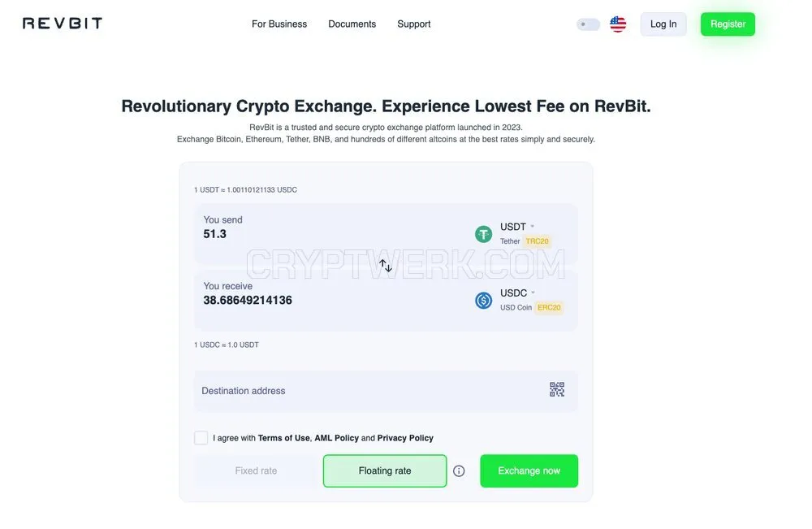Scan address using the QR code icon

557,389
